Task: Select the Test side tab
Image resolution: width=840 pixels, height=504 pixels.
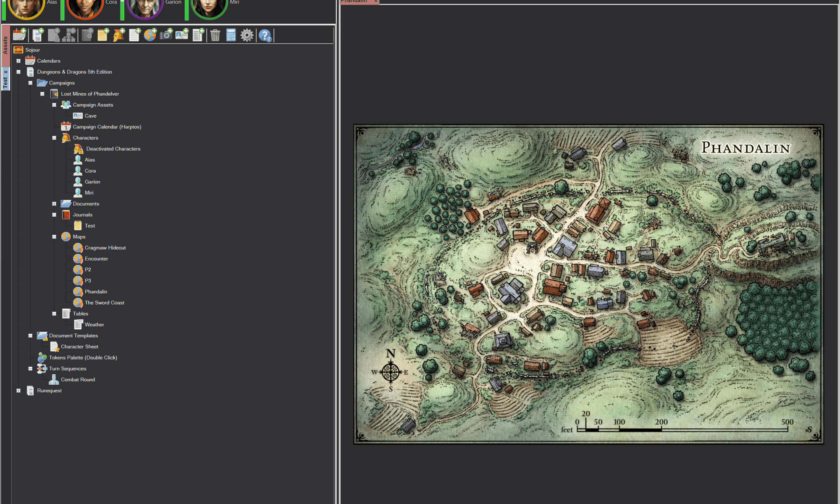Action: point(5,82)
